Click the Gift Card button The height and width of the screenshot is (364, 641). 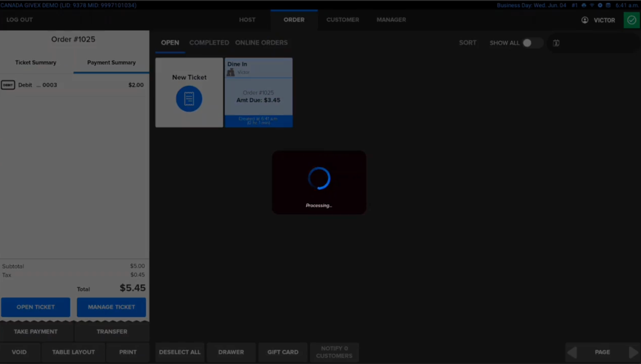coord(283,352)
